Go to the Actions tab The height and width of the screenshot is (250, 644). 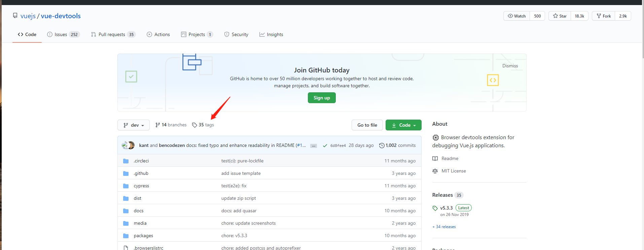point(158,34)
